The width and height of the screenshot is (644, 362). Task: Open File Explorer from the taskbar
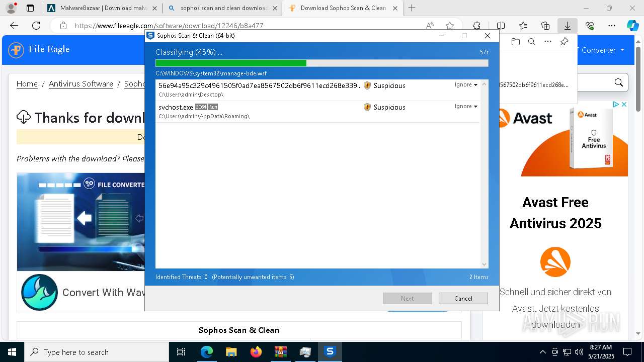231,352
